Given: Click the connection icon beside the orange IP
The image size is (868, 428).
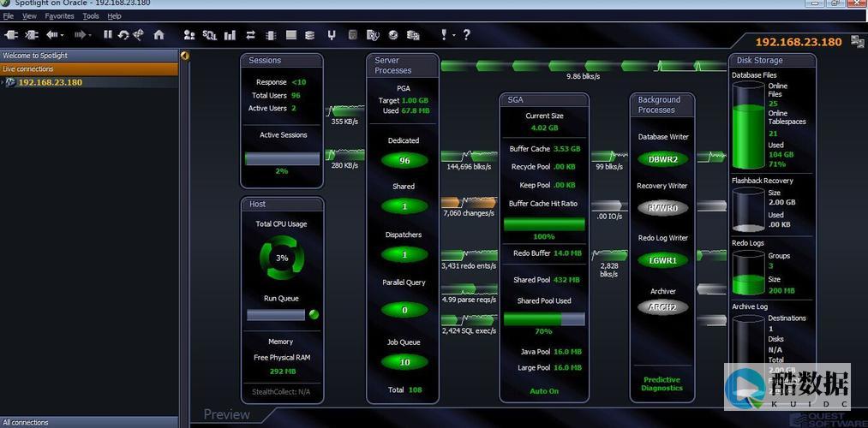Looking at the screenshot, I should tap(858, 40).
